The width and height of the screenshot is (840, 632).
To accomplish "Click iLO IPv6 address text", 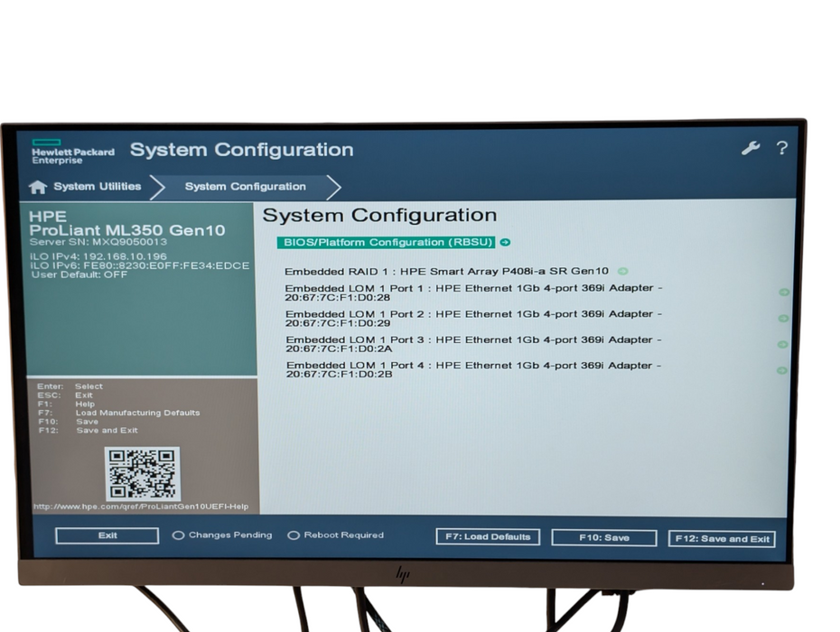I will tap(140, 265).
